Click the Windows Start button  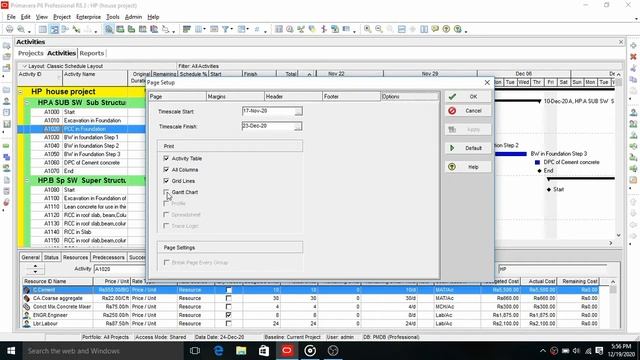11,351
